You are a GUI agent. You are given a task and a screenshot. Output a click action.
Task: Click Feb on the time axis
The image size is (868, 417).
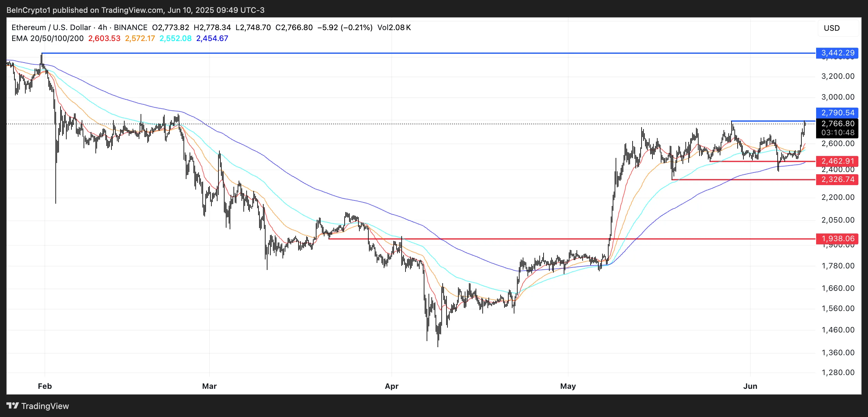tap(44, 386)
